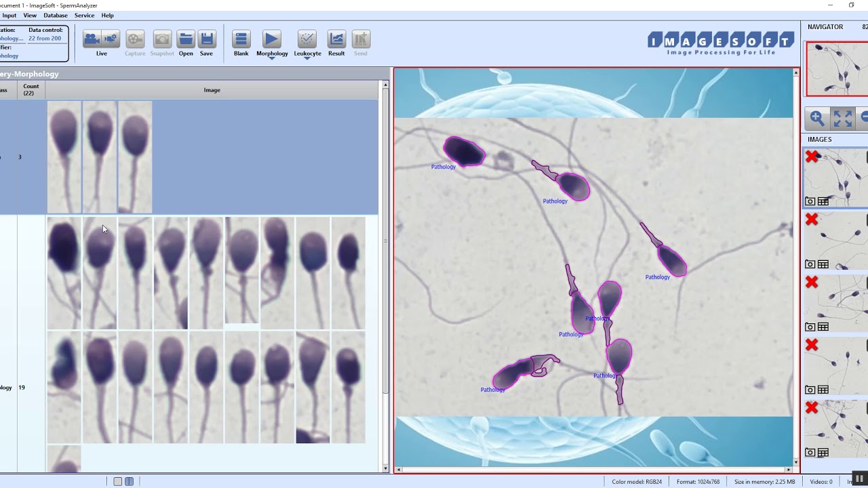Switch to single-pane layout in status bar
This screenshot has height=488, width=868.
click(118, 481)
